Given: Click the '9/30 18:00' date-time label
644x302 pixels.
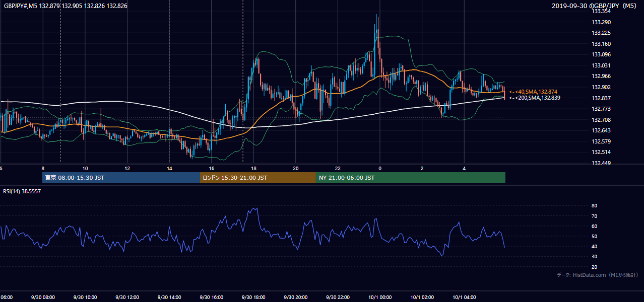Looking at the screenshot, I should 253,297.
